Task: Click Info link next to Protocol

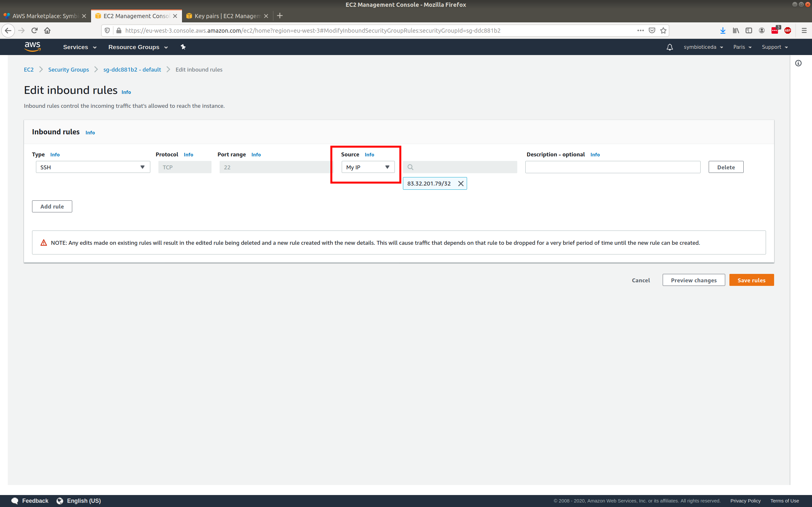Action: pyautogui.click(x=189, y=154)
